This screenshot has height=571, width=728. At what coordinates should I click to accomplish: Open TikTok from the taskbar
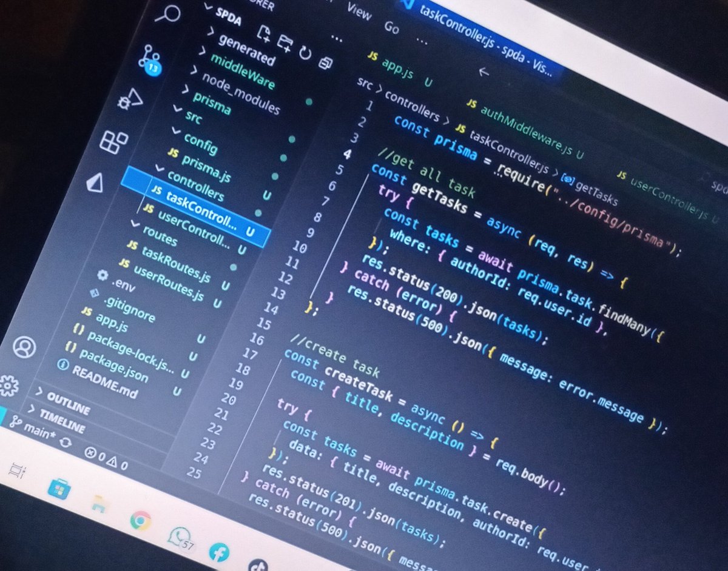tap(257, 565)
